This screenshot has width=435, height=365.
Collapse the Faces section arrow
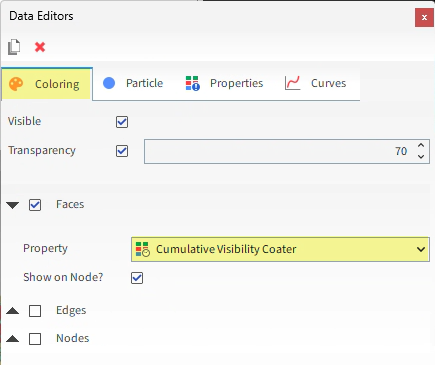pyautogui.click(x=13, y=205)
